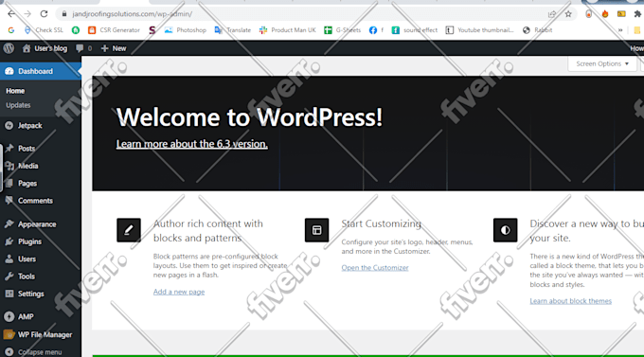Click the New content button
Viewport: 644px width, 357px height.
[114, 48]
